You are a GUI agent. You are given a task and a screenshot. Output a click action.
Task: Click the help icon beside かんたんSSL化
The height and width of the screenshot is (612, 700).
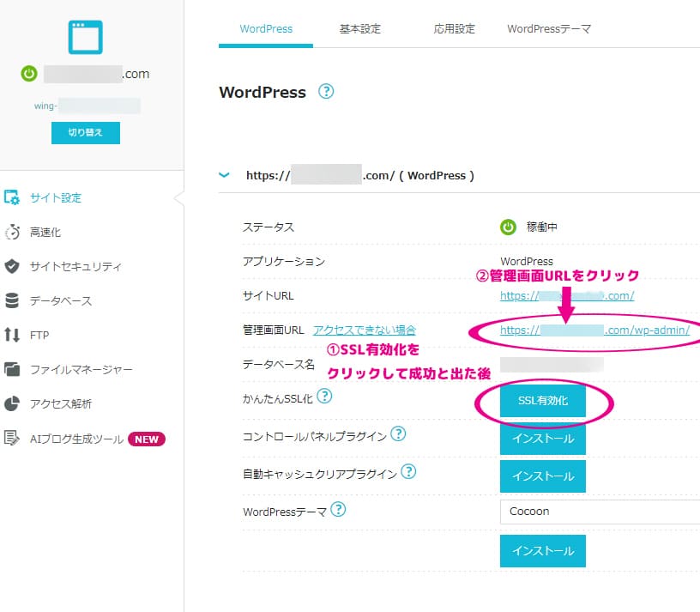(324, 396)
